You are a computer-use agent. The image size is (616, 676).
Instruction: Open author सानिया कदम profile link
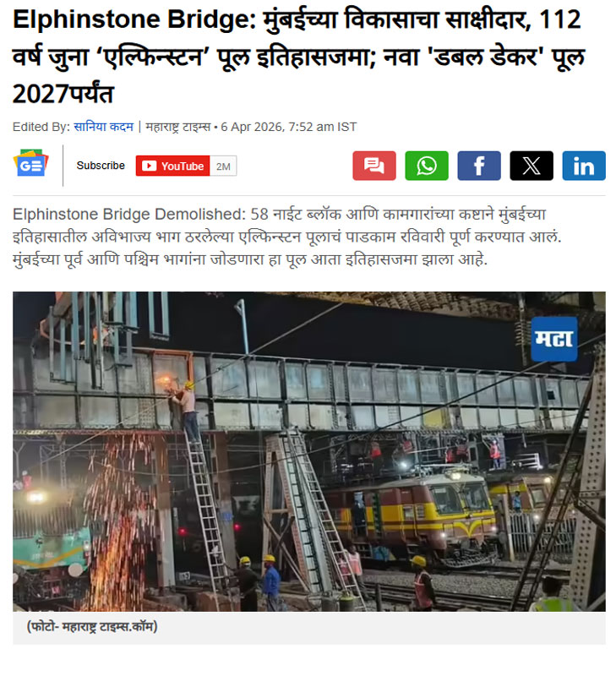(x=103, y=127)
